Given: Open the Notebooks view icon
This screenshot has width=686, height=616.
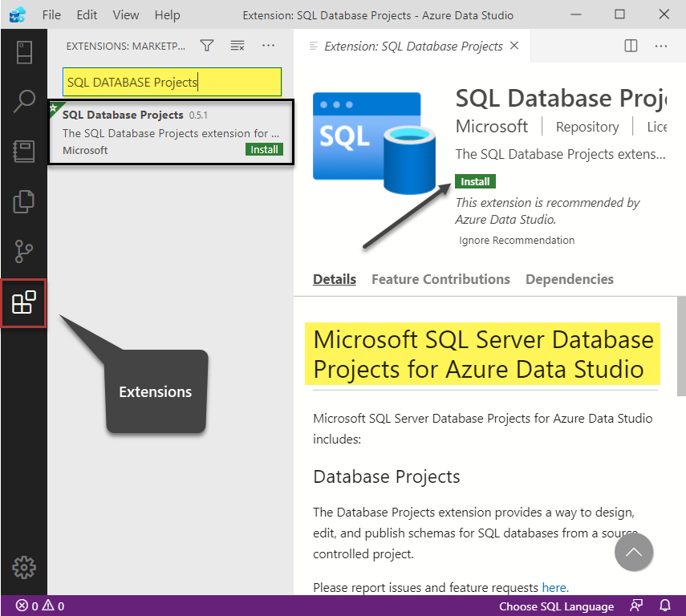Looking at the screenshot, I should click(23, 152).
